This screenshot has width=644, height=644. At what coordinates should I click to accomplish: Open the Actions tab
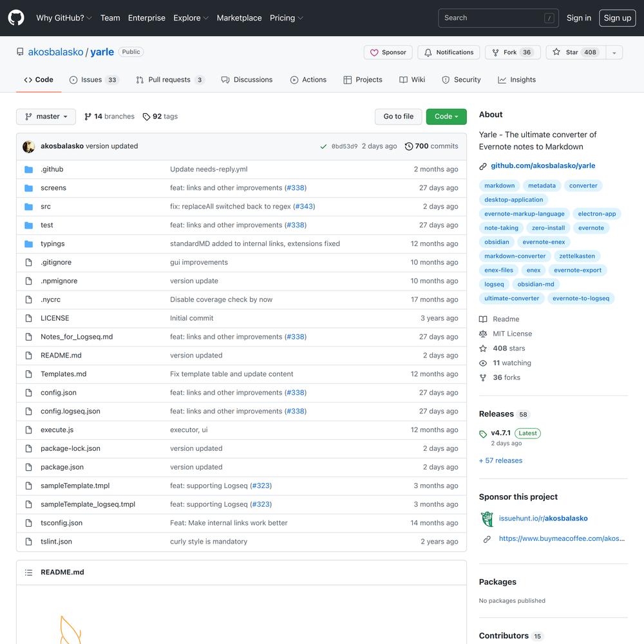pyautogui.click(x=308, y=80)
